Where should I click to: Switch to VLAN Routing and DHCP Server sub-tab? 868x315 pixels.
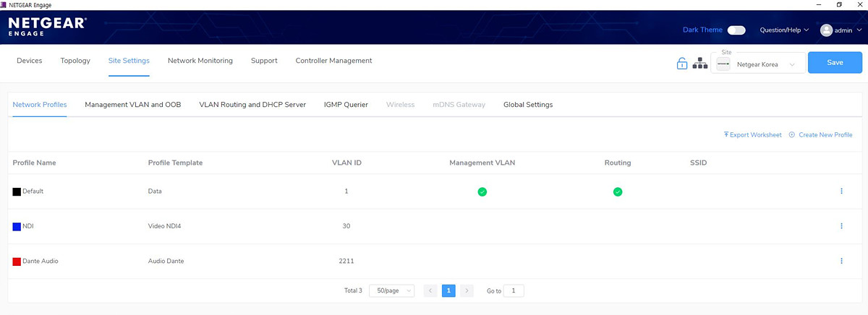point(252,105)
